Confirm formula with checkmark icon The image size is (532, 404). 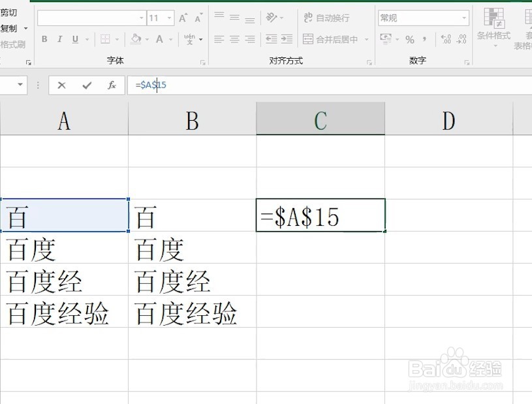pos(87,85)
